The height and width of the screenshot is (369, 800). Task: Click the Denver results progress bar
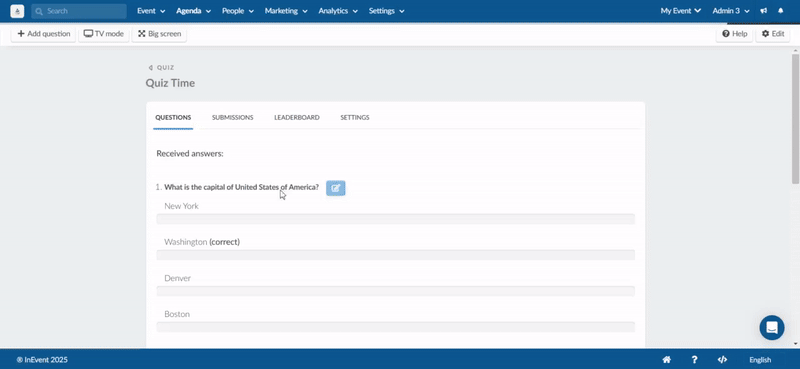click(x=395, y=291)
